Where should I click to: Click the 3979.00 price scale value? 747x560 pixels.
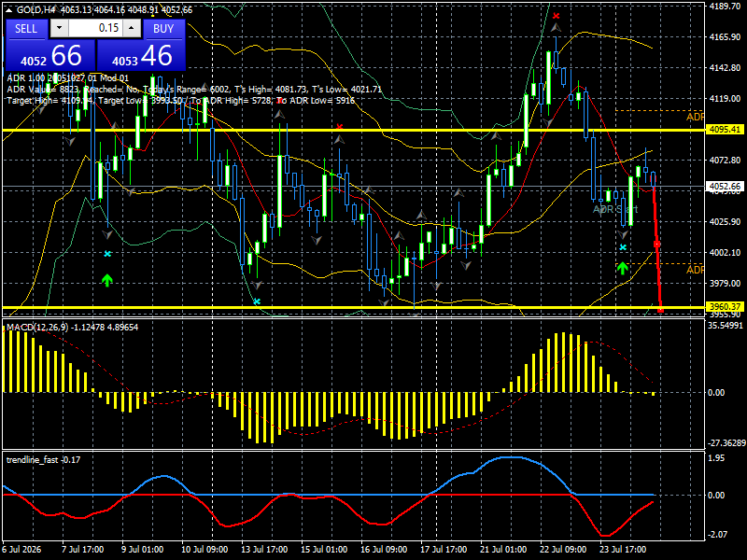725,284
